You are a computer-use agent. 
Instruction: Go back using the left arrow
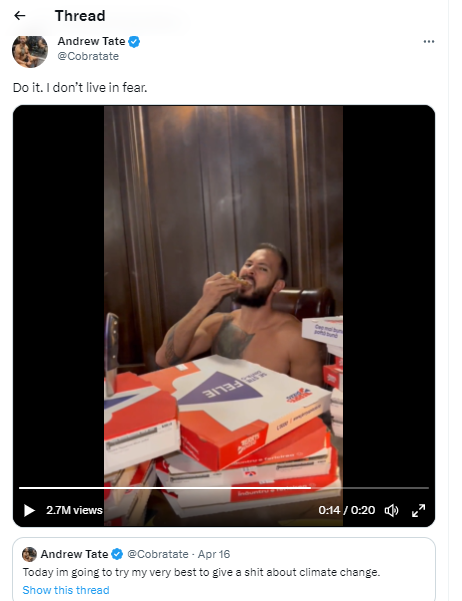tap(20, 16)
